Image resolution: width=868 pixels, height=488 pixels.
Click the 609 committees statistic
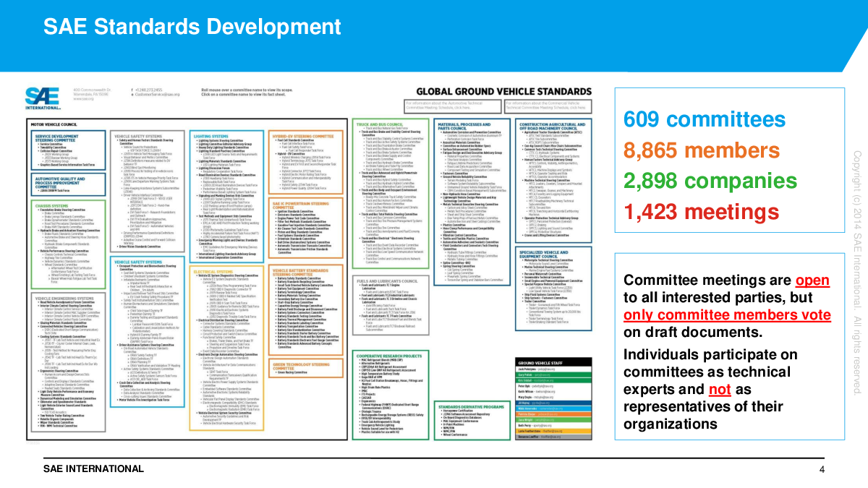coord(704,119)
